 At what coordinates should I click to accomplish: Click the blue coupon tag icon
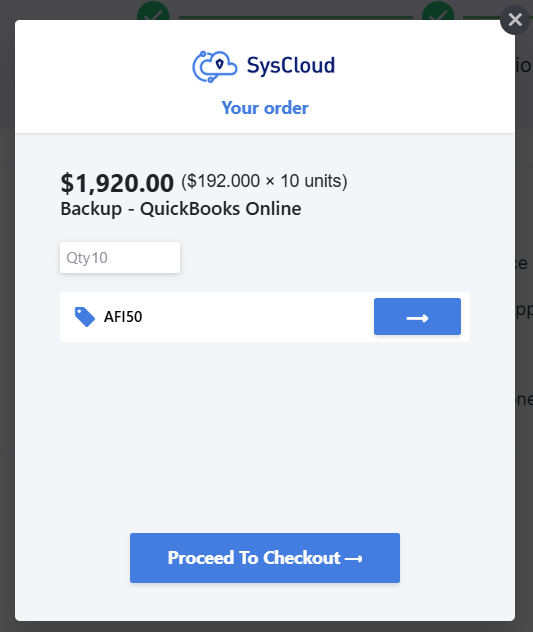(85, 317)
